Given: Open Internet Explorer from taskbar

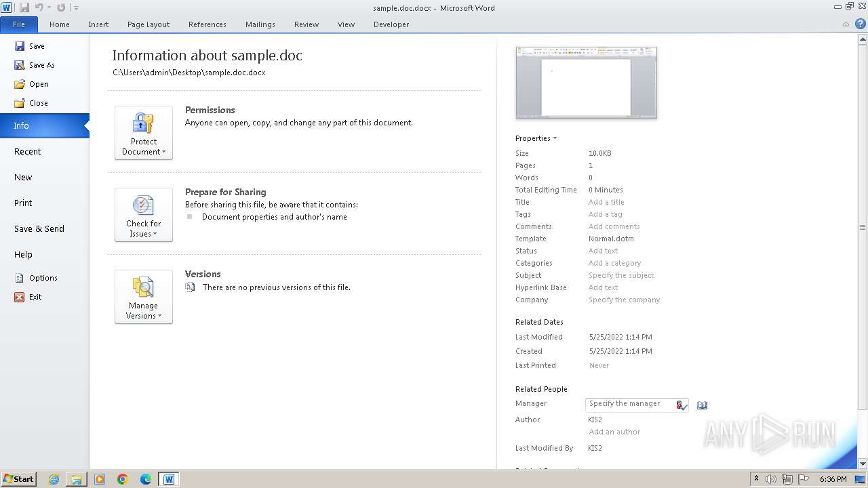Looking at the screenshot, I should (x=54, y=479).
